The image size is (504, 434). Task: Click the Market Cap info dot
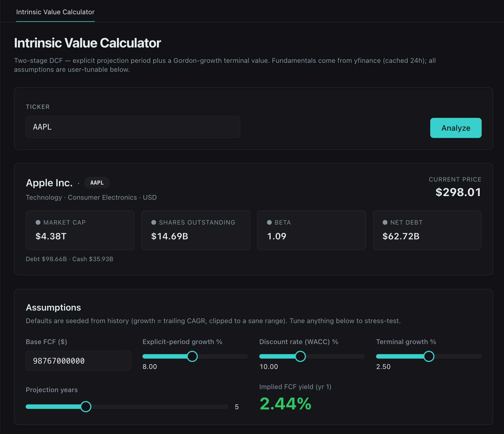(38, 222)
